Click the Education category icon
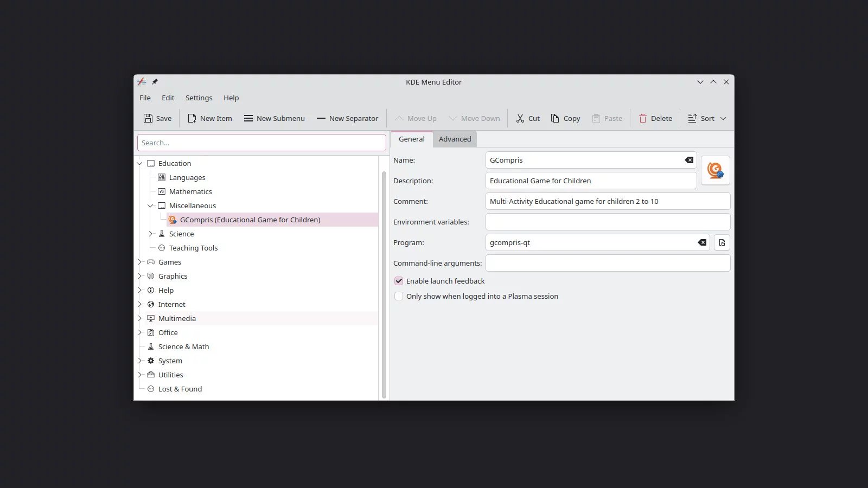868x488 pixels. pos(151,163)
